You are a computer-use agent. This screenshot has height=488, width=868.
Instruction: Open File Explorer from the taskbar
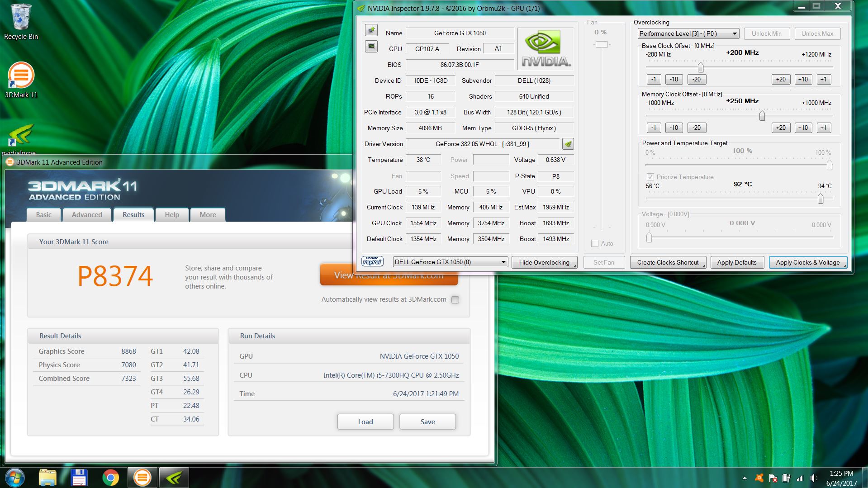coord(47,478)
